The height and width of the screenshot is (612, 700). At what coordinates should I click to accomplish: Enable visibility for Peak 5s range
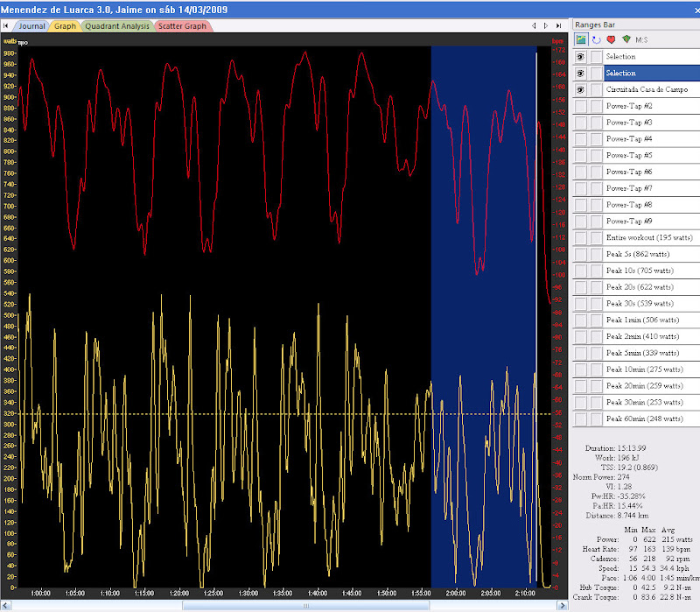pos(580,254)
